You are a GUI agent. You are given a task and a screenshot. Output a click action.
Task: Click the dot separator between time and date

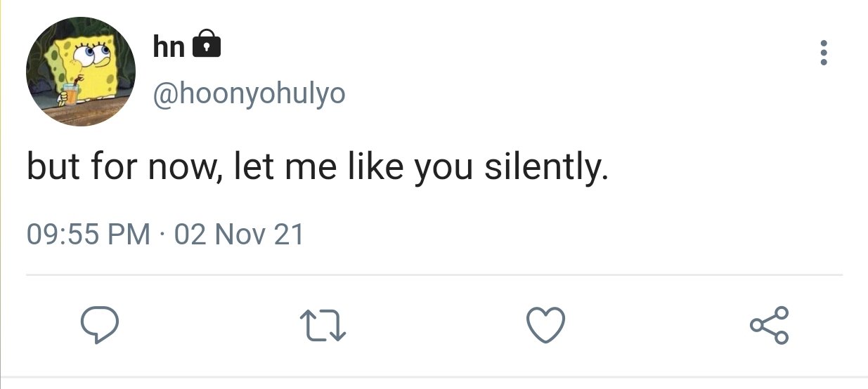[162, 235]
